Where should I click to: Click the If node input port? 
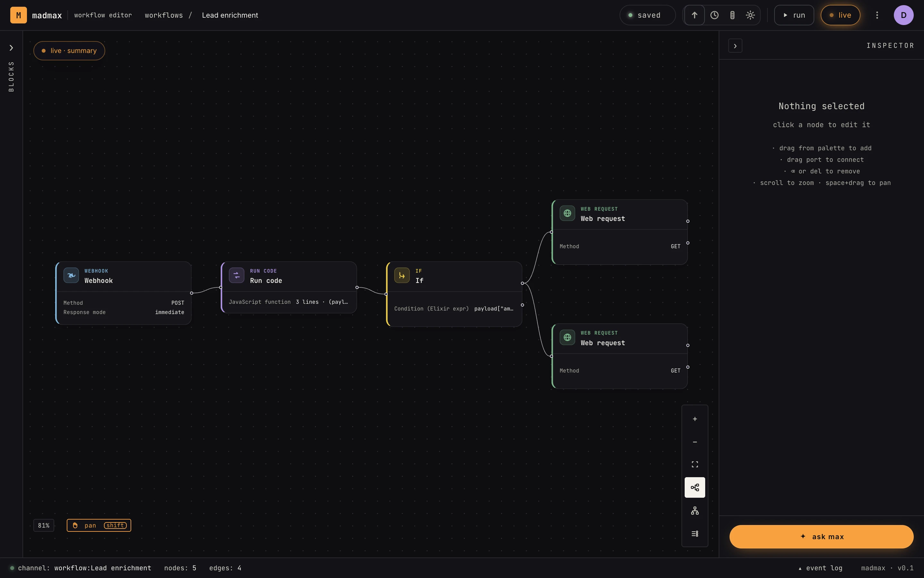coord(386,294)
